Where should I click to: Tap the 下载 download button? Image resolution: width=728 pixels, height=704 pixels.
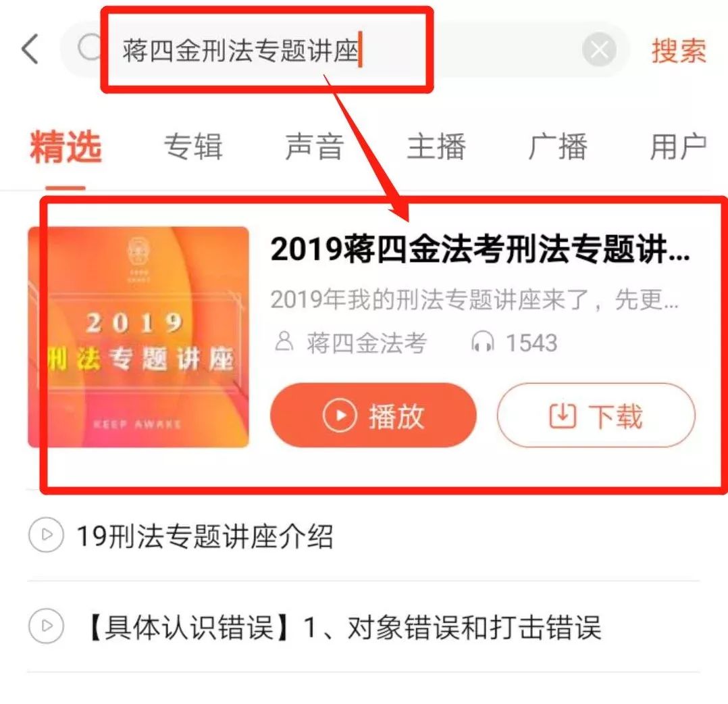coord(596,415)
